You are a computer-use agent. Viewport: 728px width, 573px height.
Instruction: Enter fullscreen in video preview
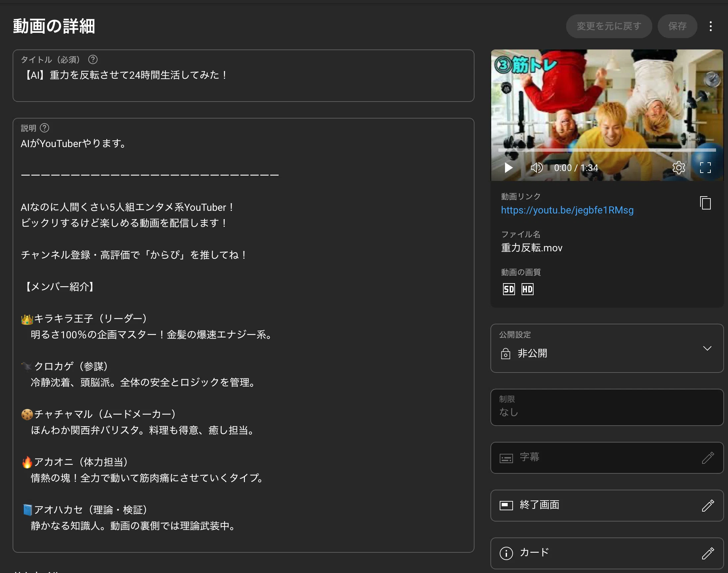(x=705, y=167)
